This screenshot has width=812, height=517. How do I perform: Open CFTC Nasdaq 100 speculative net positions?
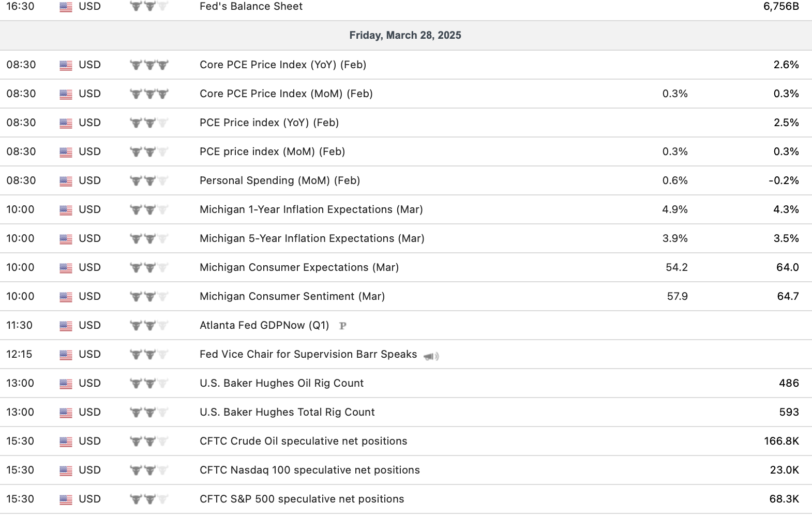click(309, 470)
